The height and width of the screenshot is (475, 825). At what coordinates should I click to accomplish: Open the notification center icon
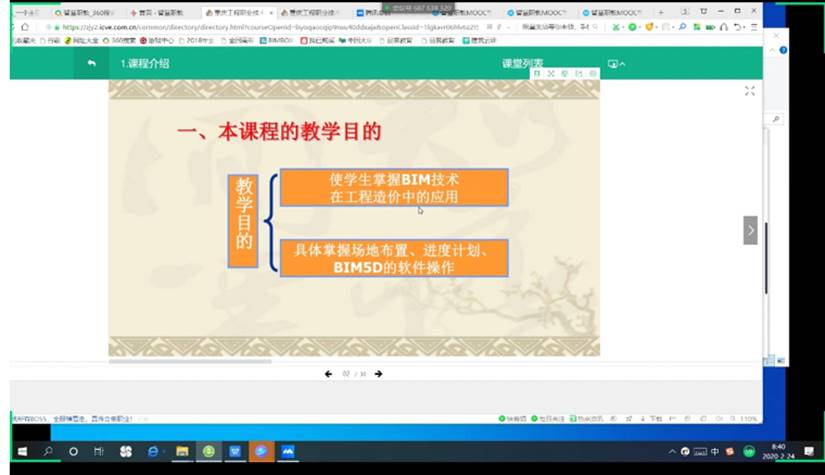click(x=809, y=451)
